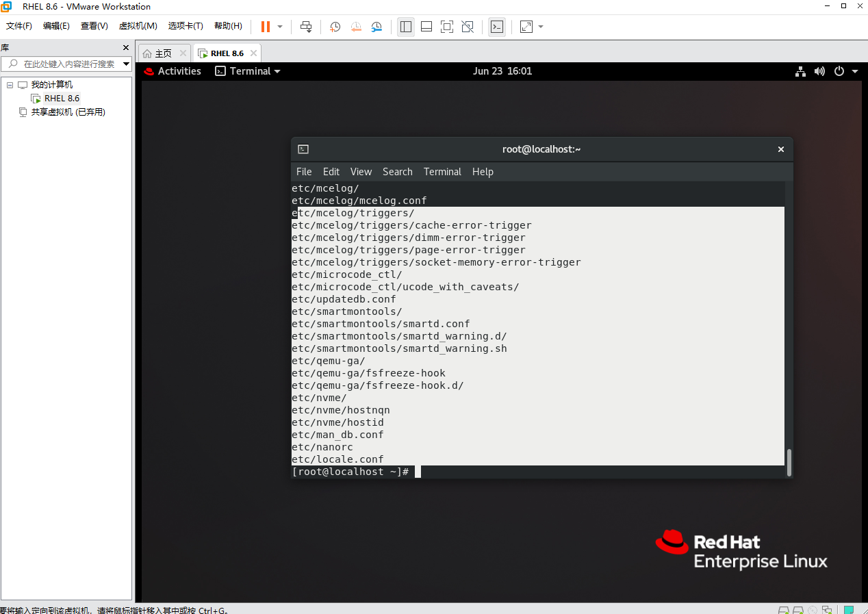
Task: Toggle the thumbnail bar view button
Action: pyautogui.click(x=426, y=27)
